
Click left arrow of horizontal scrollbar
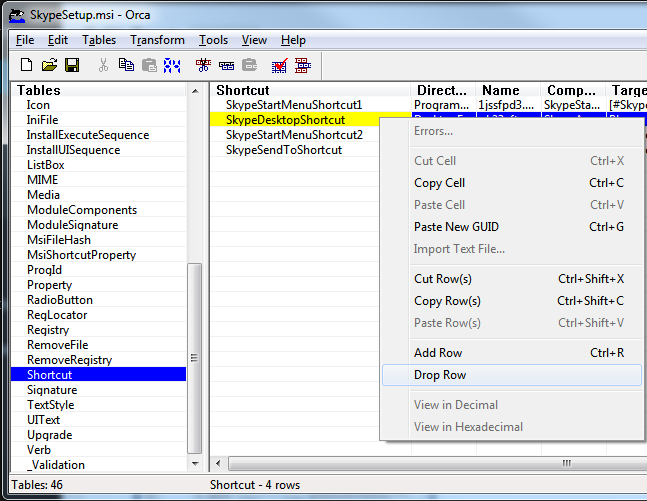pos(218,463)
